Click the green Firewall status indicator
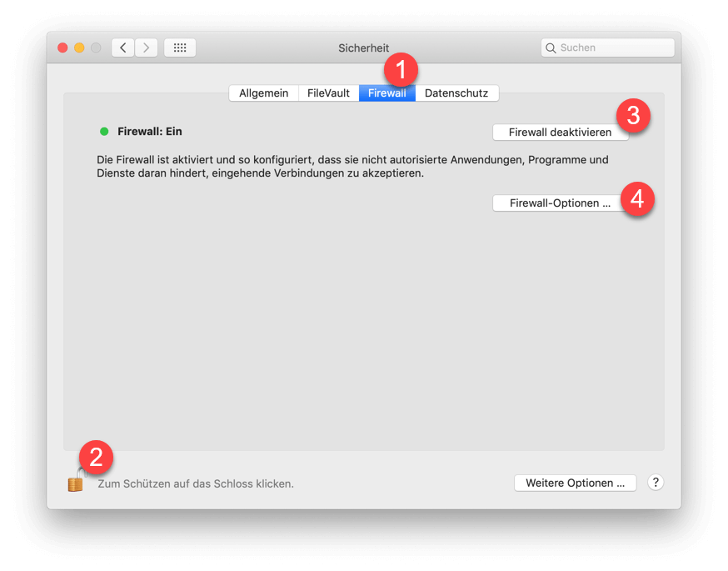 point(103,131)
